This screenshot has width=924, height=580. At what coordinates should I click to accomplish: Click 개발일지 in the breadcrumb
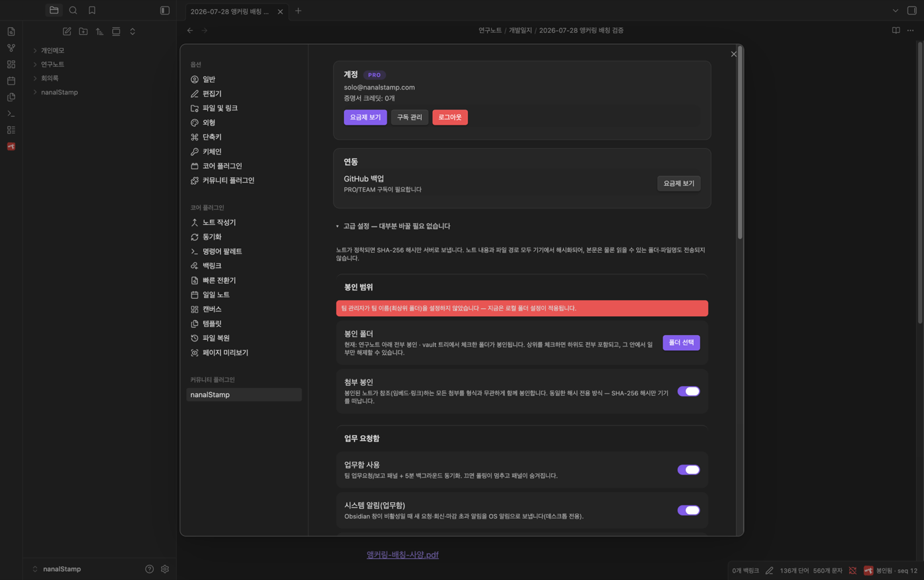(x=520, y=30)
